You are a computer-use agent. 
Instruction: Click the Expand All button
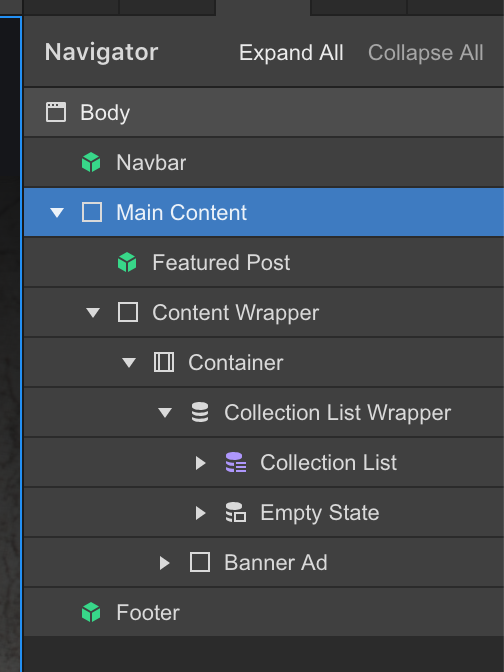(291, 53)
